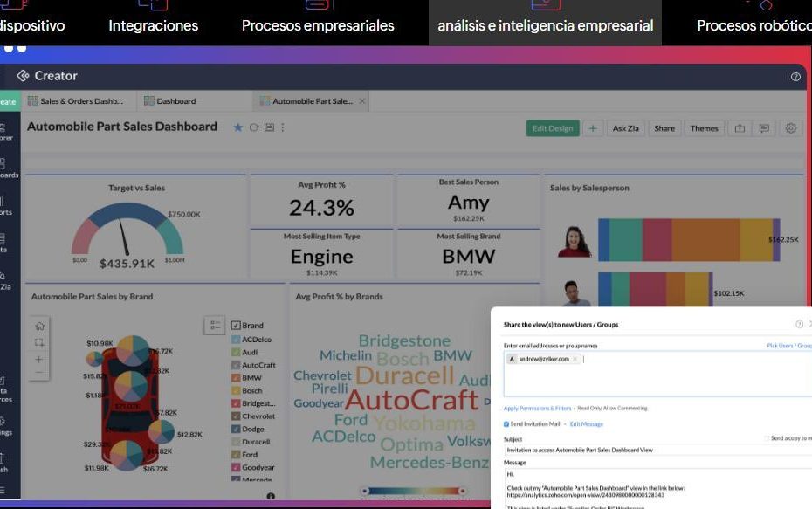Toggle Audi in the brand legend
Viewport: 812px width, 509px height.
(236, 352)
